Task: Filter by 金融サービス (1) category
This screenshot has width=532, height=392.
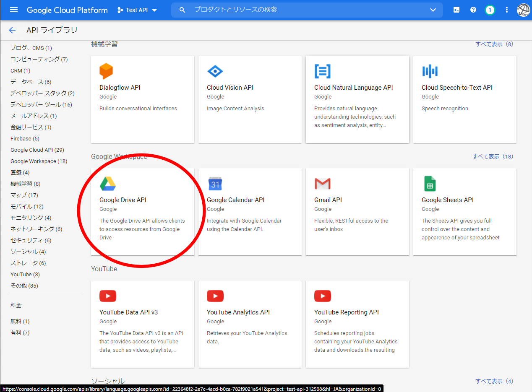Action: 31,127
